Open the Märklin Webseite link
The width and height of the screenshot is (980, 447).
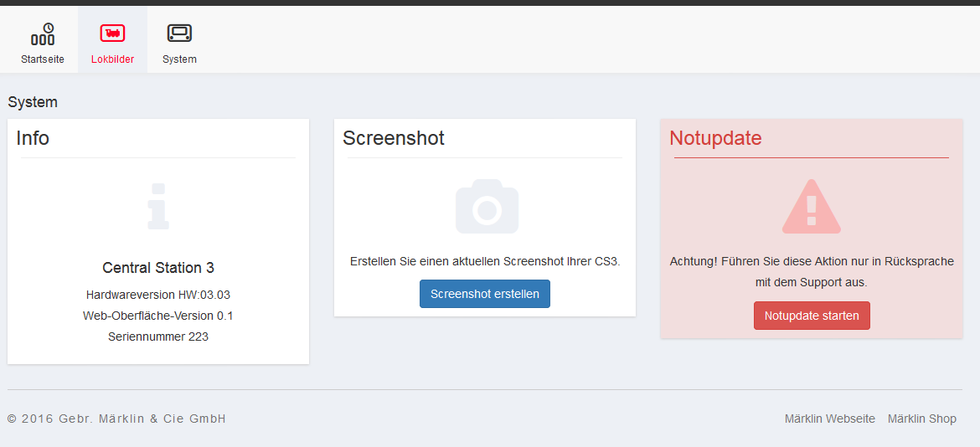[x=829, y=419]
